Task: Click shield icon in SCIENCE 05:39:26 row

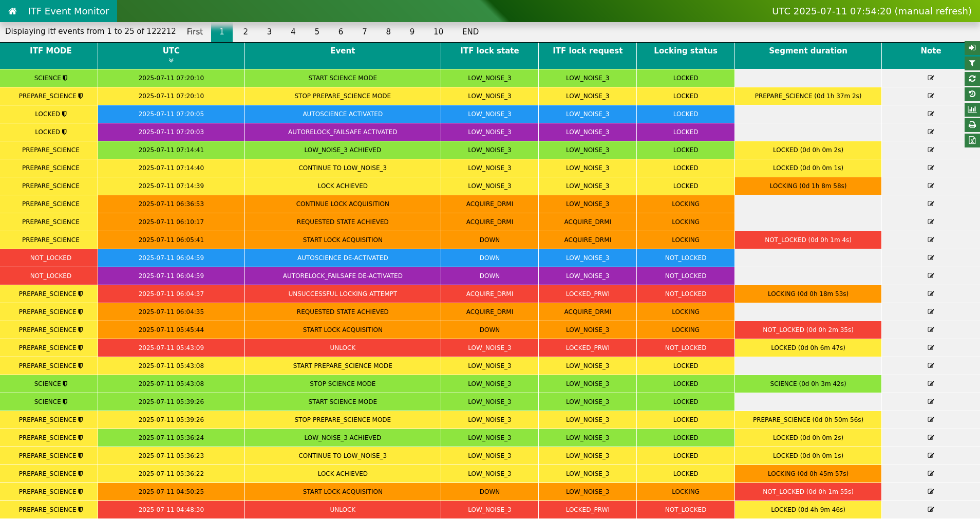Action: 65,402
